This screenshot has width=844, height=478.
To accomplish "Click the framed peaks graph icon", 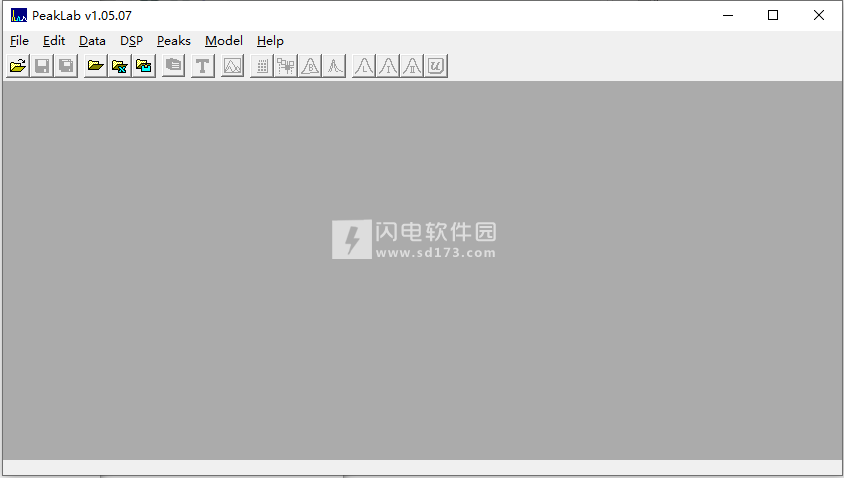I will pyautogui.click(x=232, y=66).
